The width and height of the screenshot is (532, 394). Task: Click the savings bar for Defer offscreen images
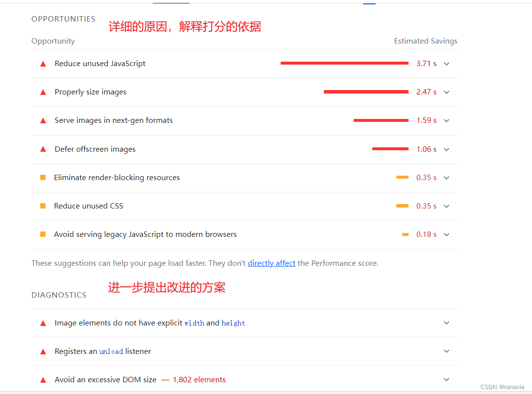point(390,148)
